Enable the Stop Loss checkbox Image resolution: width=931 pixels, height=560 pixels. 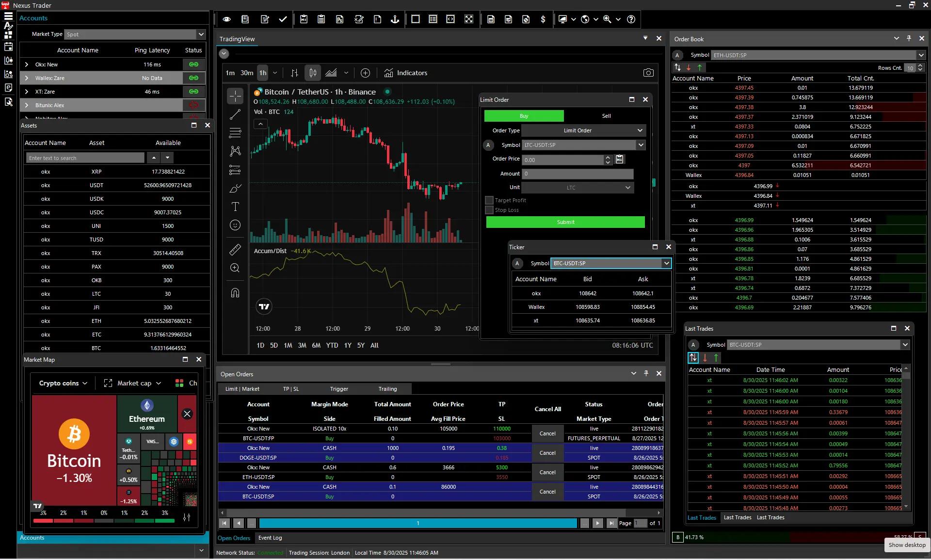click(x=489, y=210)
